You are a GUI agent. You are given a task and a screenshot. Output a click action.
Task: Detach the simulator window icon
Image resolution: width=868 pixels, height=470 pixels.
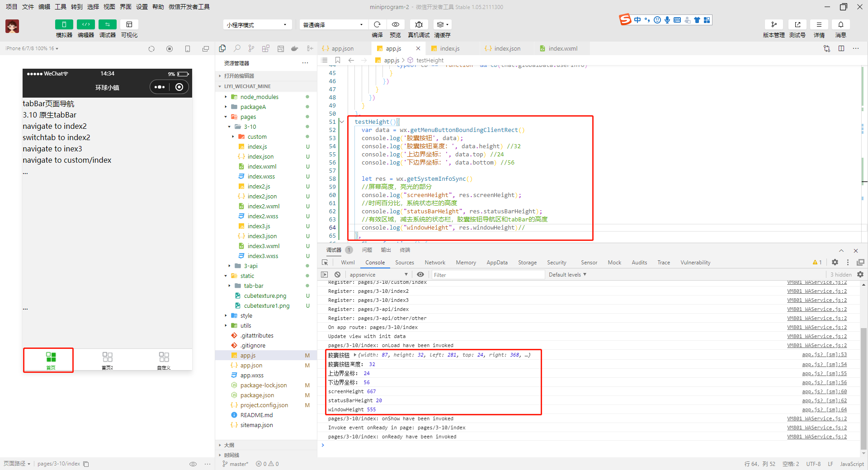coord(206,49)
